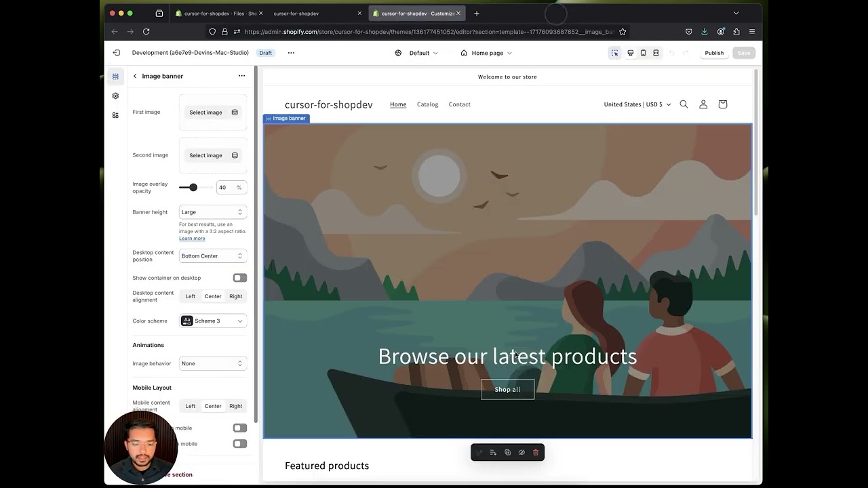
Task: Click Select image for Second image
Action: pos(205,155)
